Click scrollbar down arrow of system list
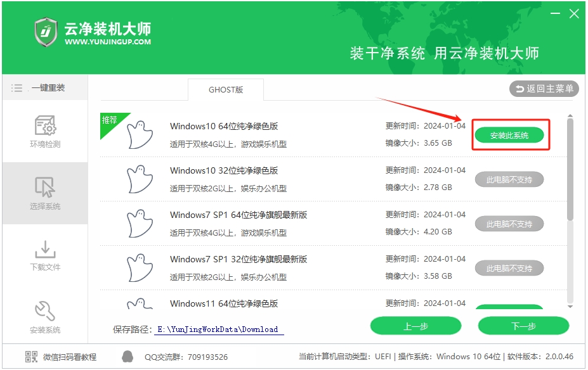The width and height of the screenshot is (588, 370). pyautogui.click(x=570, y=307)
